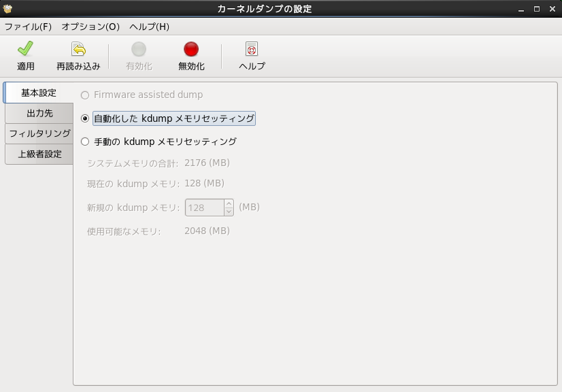The width and height of the screenshot is (562, 392).
Task: Select automated kdump memory setting (自動化した) option
Action: pos(85,118)
